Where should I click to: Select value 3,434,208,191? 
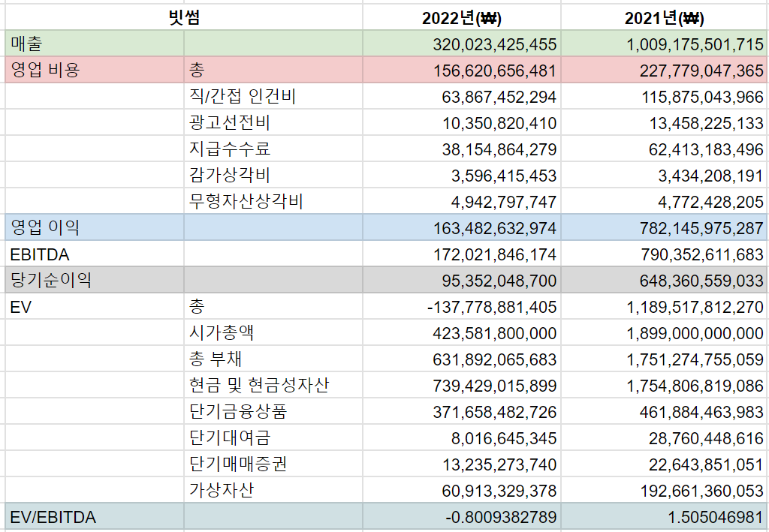710,176
